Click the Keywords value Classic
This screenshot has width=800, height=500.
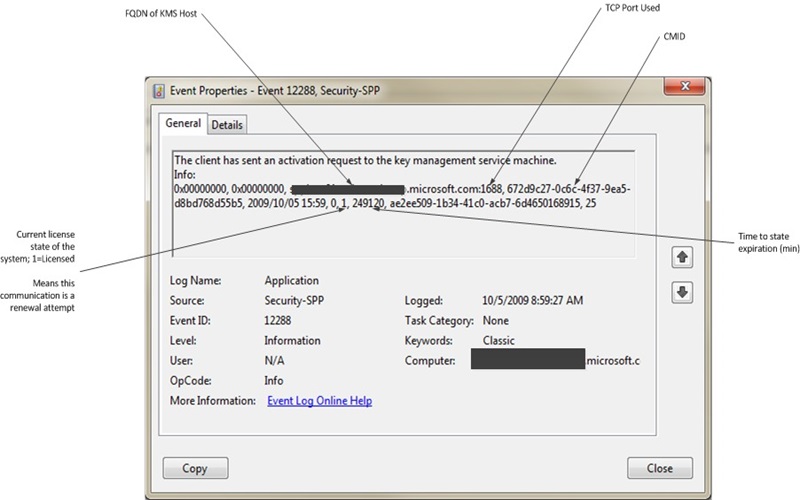pos(498,341)
